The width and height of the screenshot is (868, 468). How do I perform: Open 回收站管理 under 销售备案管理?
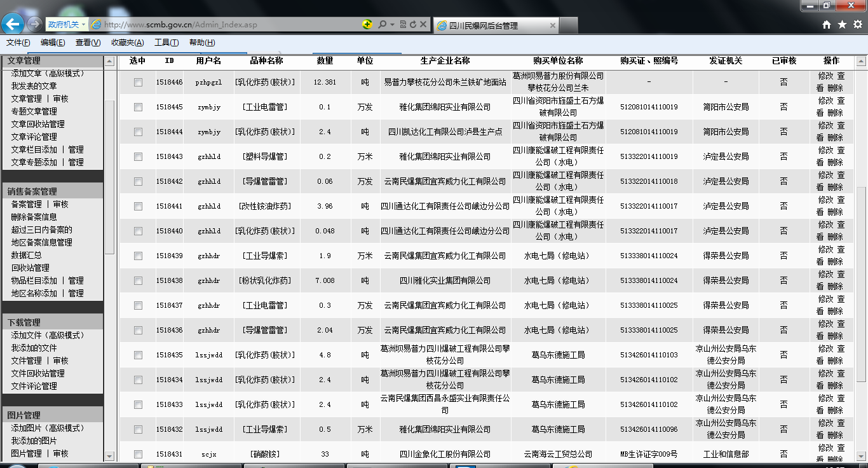[x=30, y=268]
